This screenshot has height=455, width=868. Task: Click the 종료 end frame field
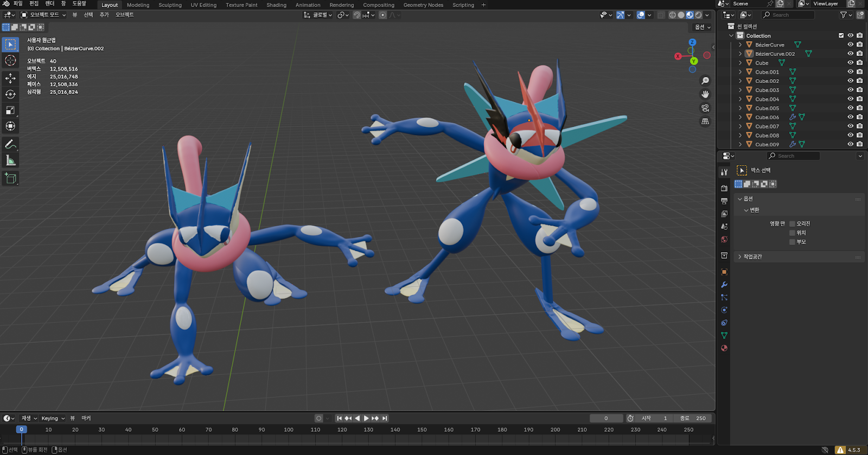click(693, 418)
